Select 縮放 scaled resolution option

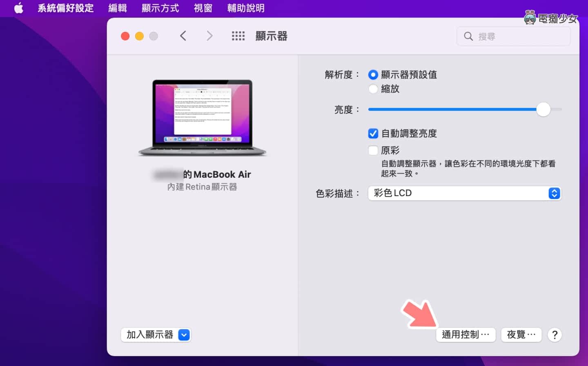coord(373,89)
